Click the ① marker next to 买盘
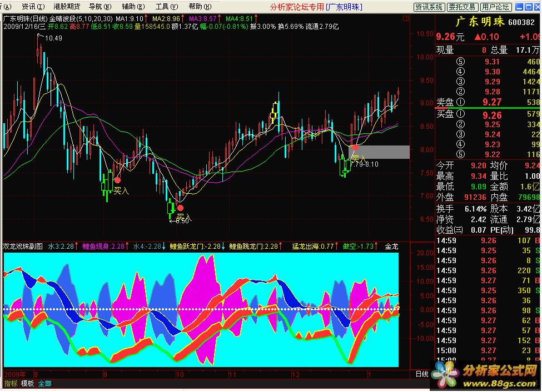Screen dimensions: 542x392 point(460,114)
